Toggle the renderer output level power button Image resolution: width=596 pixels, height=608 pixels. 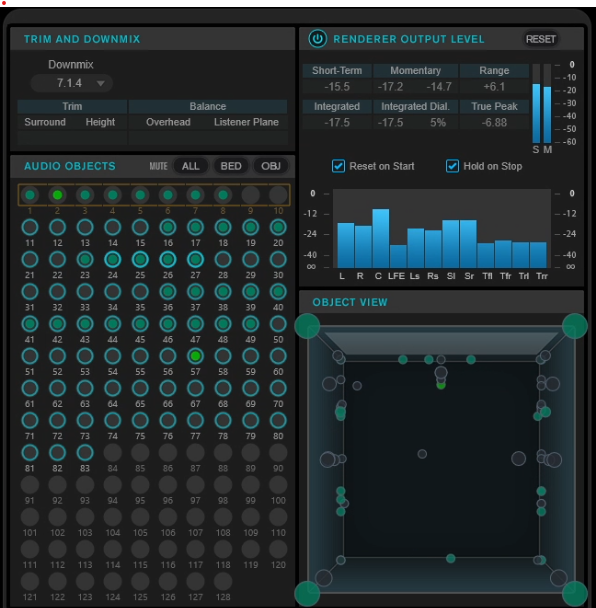pos(317,39)
